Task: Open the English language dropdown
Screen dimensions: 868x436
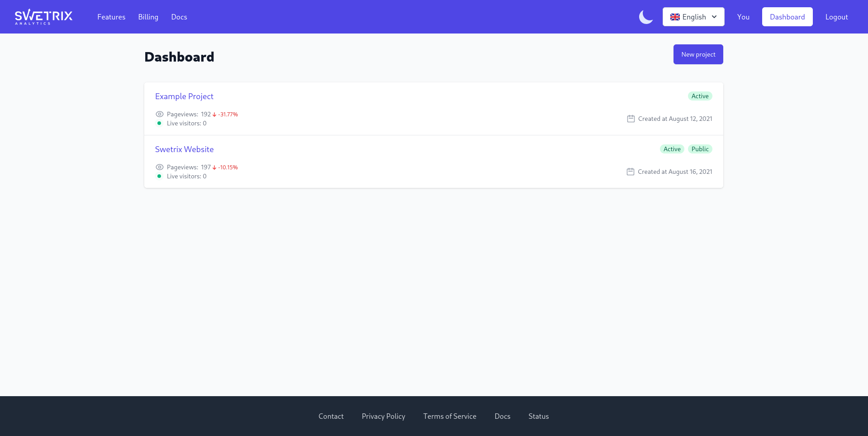Action: [x=693, y=17]
